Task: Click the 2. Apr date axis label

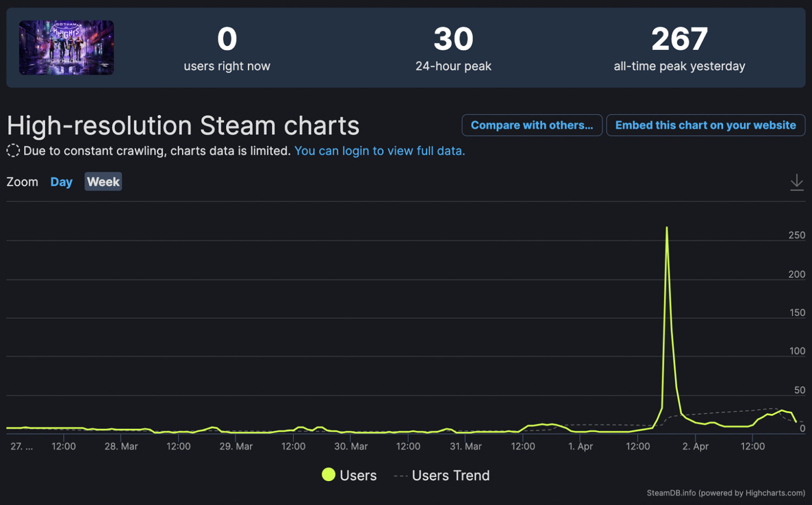Action: pyautogui.click(x=695, y=446)
